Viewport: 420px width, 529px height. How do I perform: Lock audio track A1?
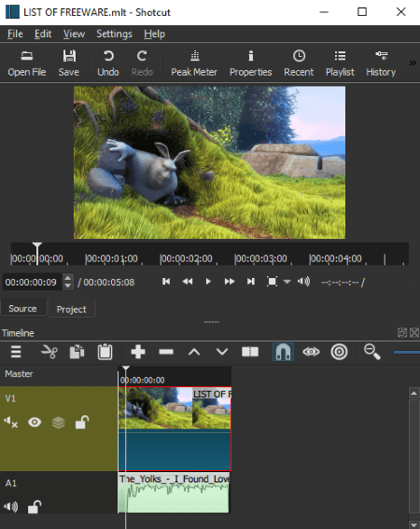[x=35, y=507]
